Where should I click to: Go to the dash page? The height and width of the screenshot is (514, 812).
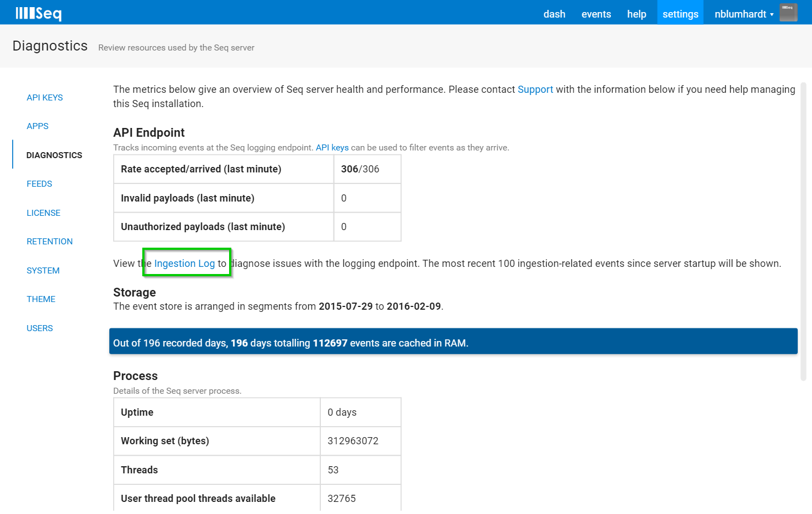pyautogui.click(x=554, y=14)
